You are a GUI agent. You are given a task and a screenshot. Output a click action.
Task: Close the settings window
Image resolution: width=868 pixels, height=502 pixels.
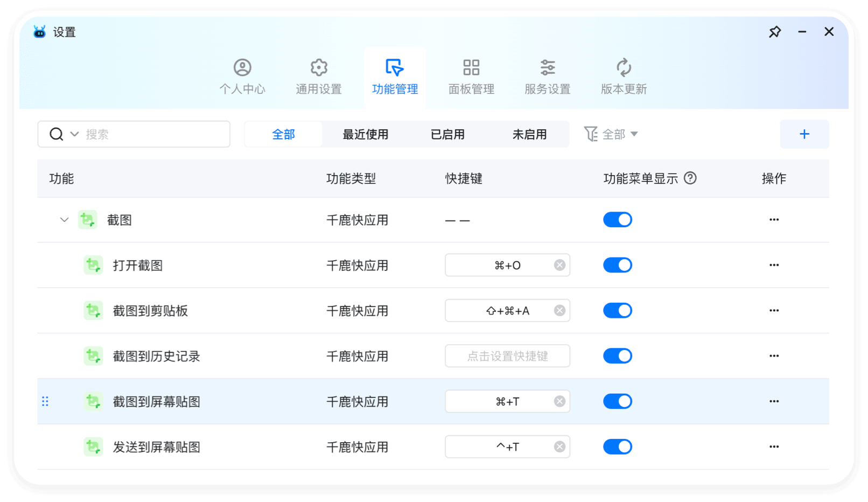point(829,32)
